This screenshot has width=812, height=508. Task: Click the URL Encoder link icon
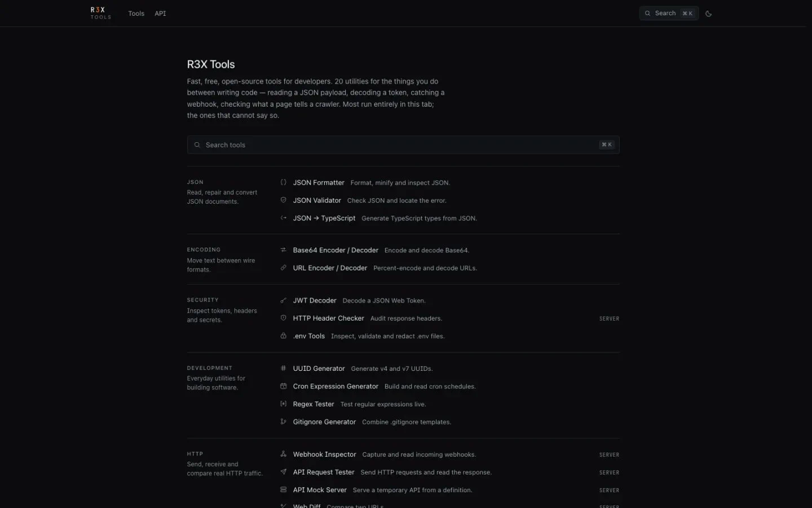[x=283, y=268]
